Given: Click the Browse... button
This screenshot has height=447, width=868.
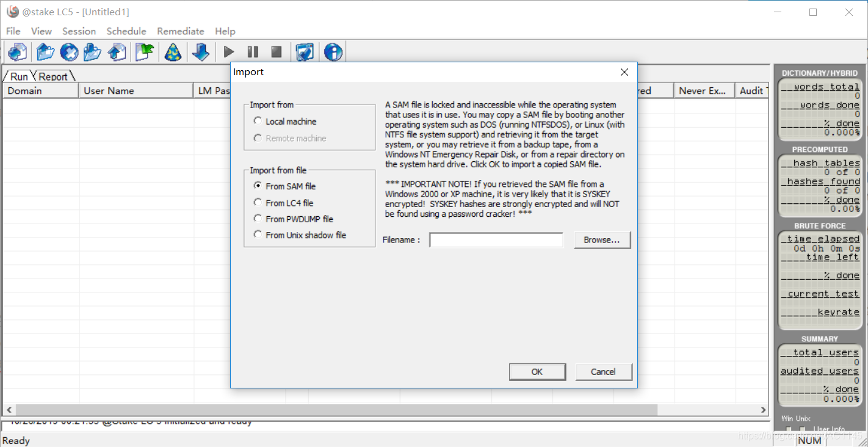Looking at the screenshot, I should pos(602,240).
